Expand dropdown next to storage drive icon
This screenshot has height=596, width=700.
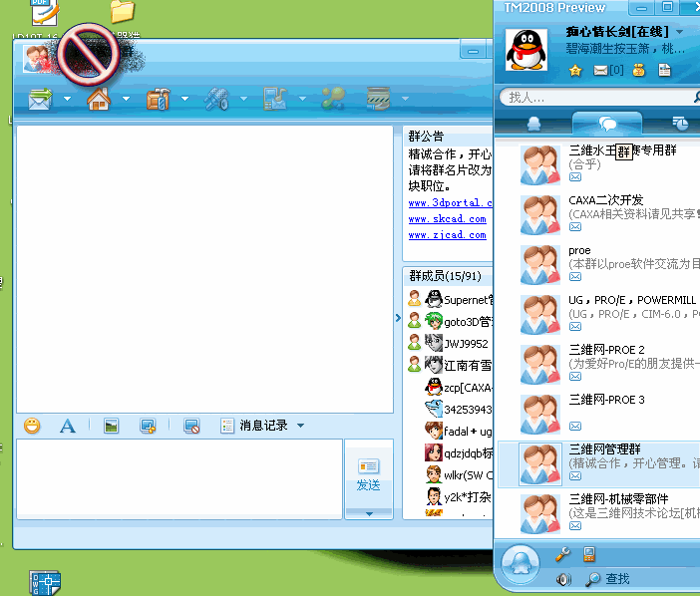[406, 99]
